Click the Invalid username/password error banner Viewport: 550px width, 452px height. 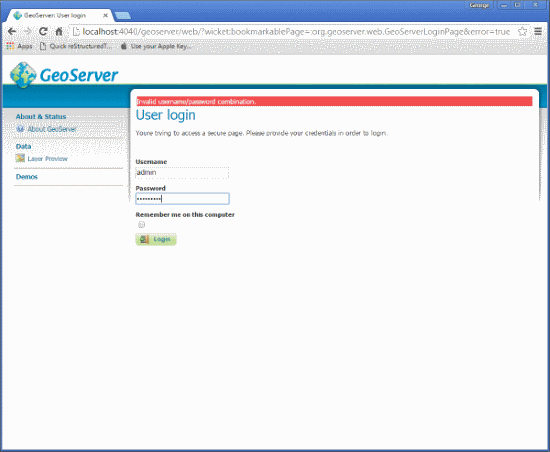[x=334, y=101]
